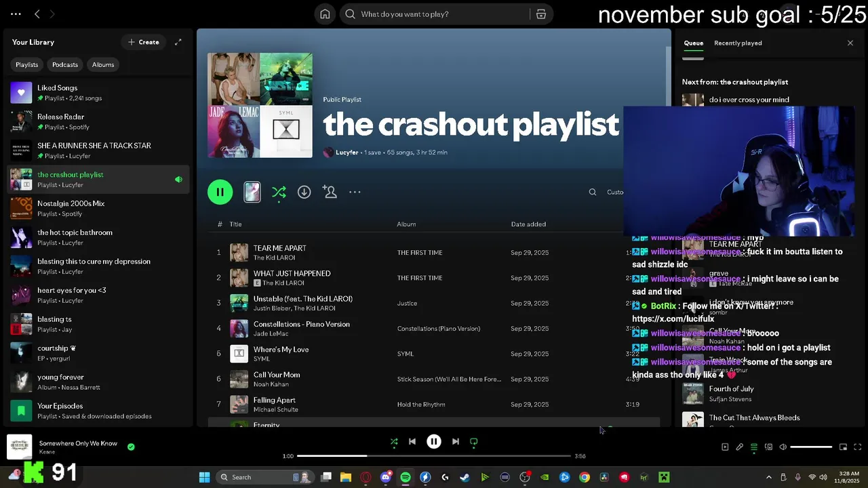Open Connect to a device icon

coord(768,447)
